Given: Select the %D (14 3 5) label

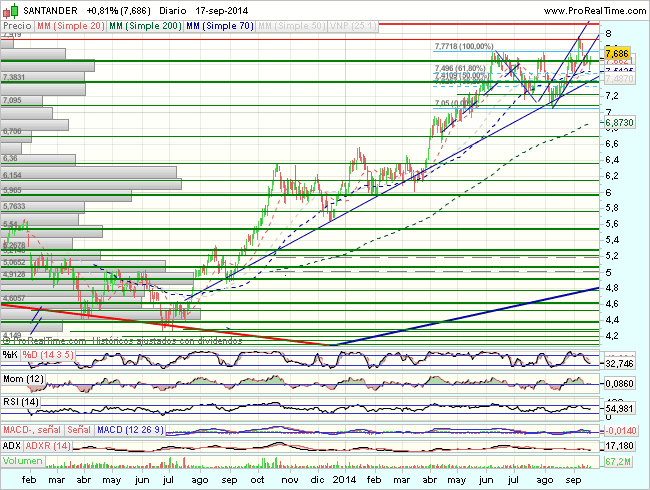Looking at the screenshot, I should click(x=48, y=355).
